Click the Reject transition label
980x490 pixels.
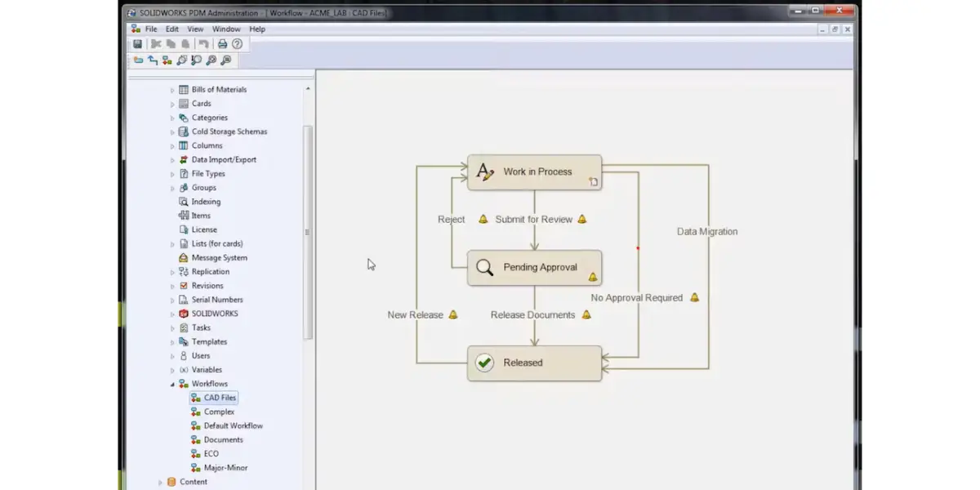pyautogui.click(x=452, y=219)
